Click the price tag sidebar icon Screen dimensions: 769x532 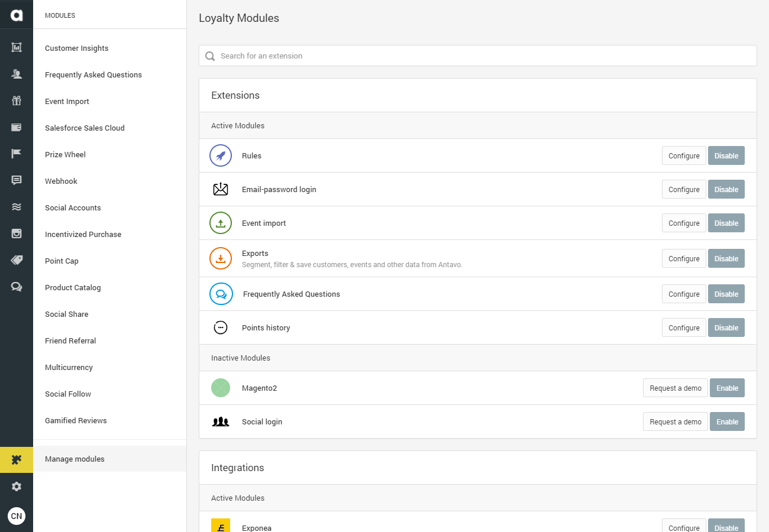[17, 260]
